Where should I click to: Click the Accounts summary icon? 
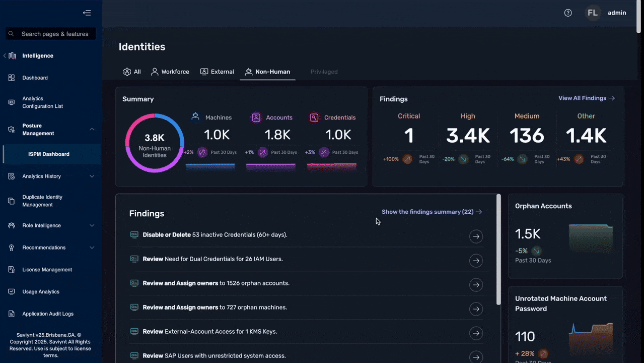[256, 117]
